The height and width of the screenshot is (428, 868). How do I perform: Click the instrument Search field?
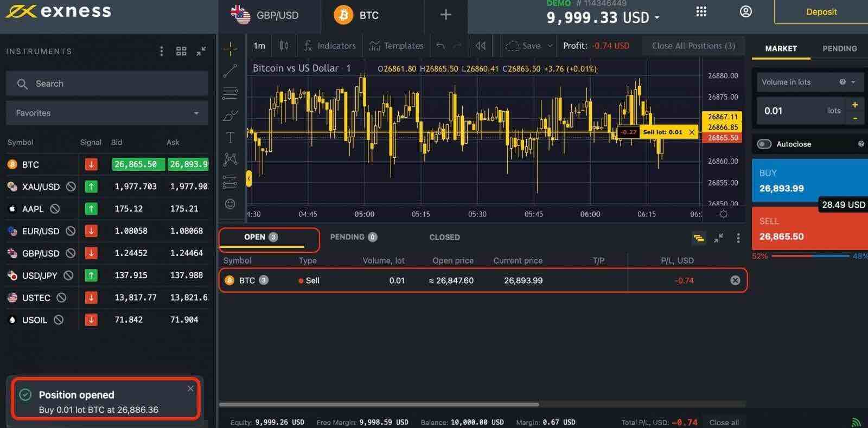107,84
